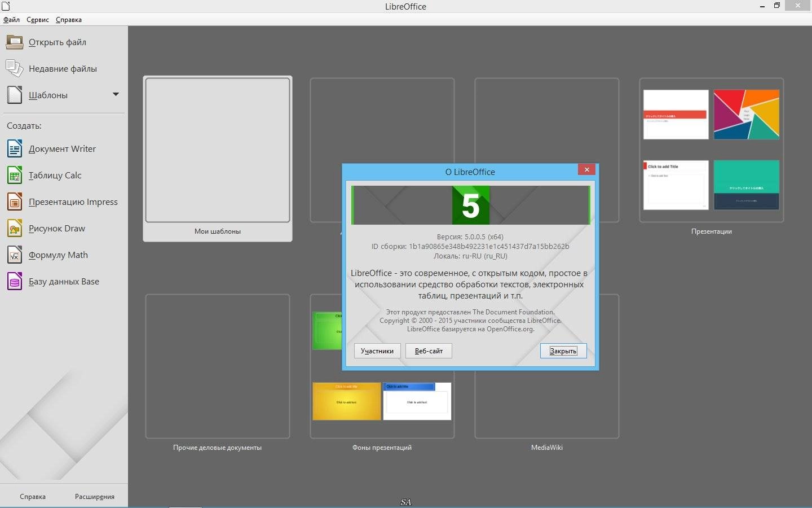Click the Writer document icon
This screenshot has height=508, width=812.
tap(15, 149)
